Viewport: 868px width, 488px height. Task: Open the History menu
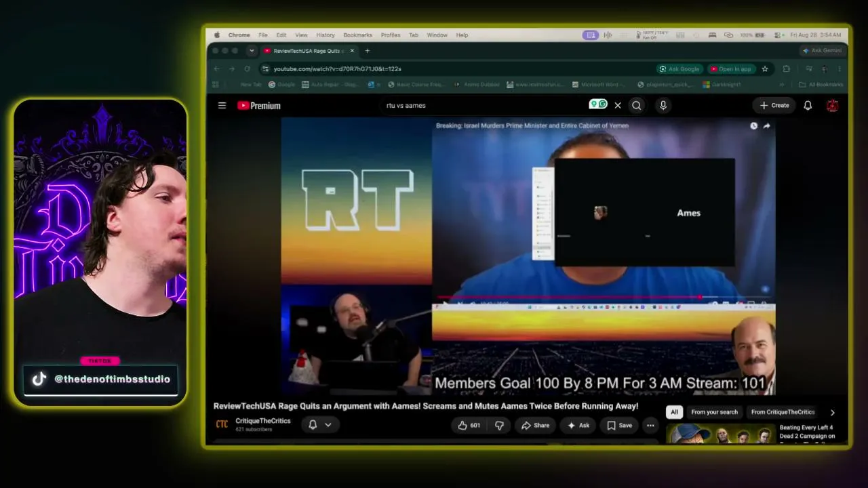pos(325,35)
